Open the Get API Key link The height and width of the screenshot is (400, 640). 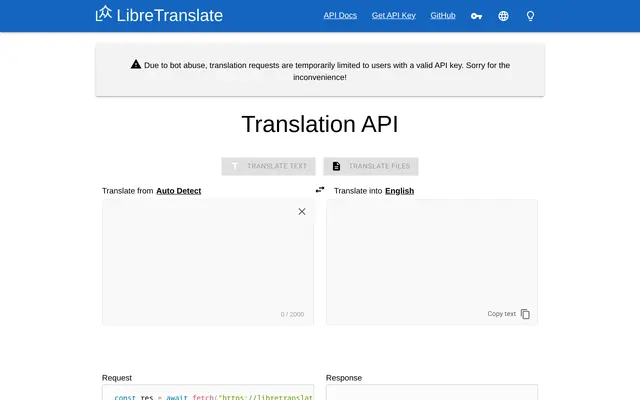click(393, 16)
